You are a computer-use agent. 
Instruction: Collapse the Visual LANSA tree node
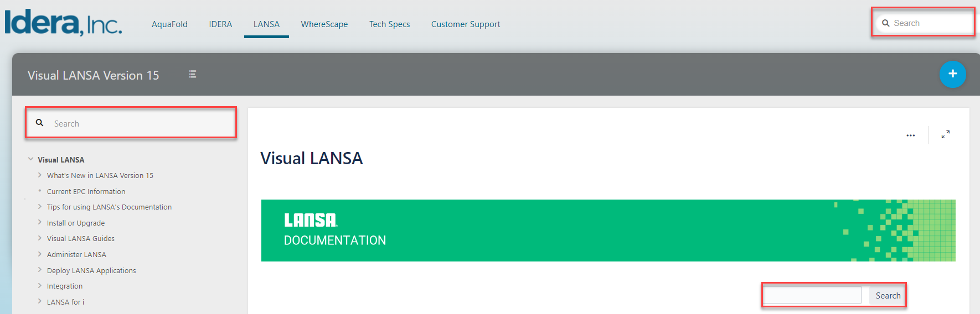(31, 159)
